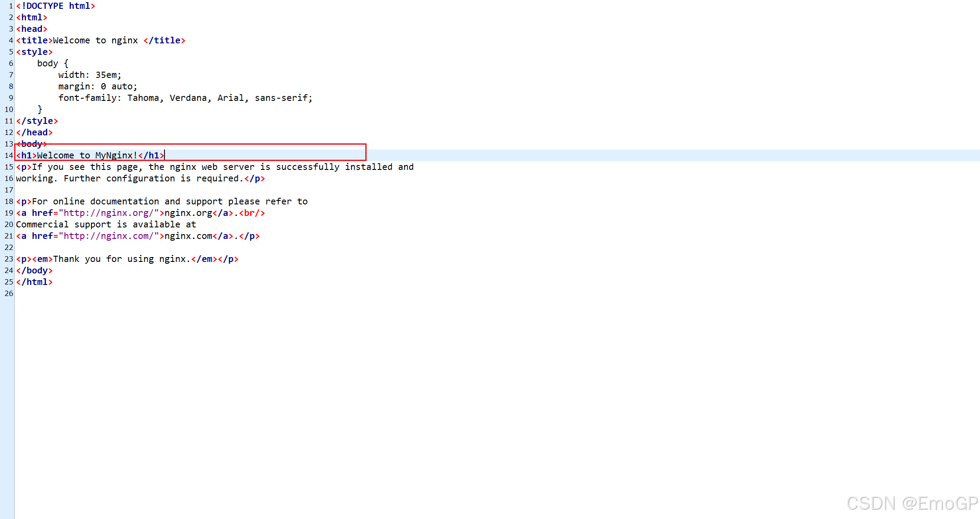The width and height of the screenshot is (980, 519).
Task: Click 'Thank you for using nginx.' line
Action: [127, 259]
